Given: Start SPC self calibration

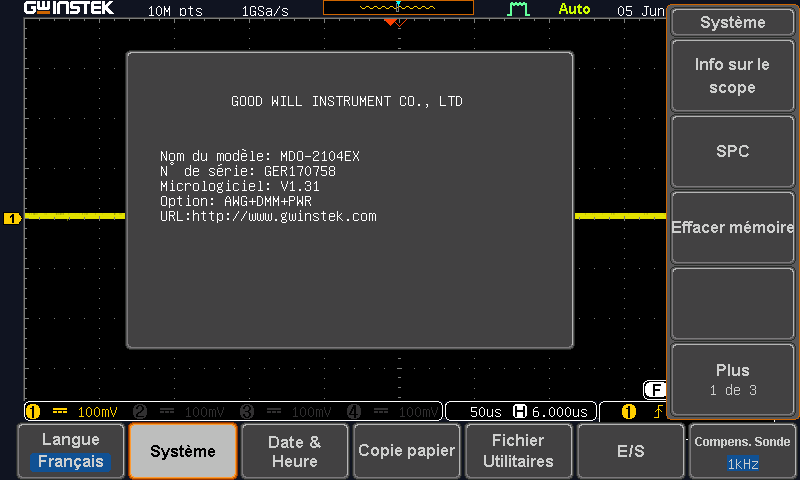Looking at the screenshot, I should (732, 151).
